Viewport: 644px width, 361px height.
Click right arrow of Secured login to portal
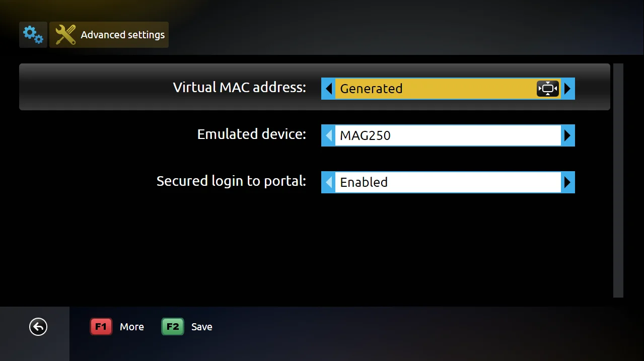567,182
